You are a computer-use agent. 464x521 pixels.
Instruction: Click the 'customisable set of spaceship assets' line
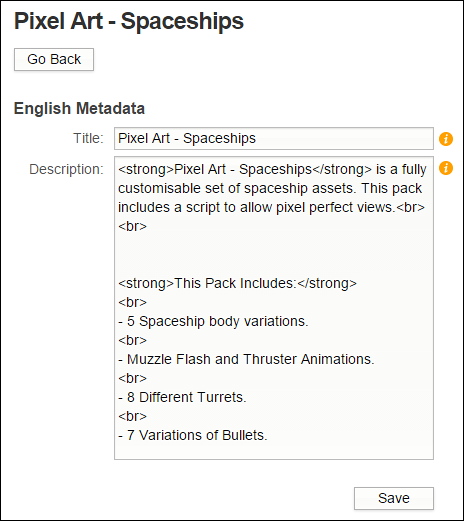(x=270, y=188)
